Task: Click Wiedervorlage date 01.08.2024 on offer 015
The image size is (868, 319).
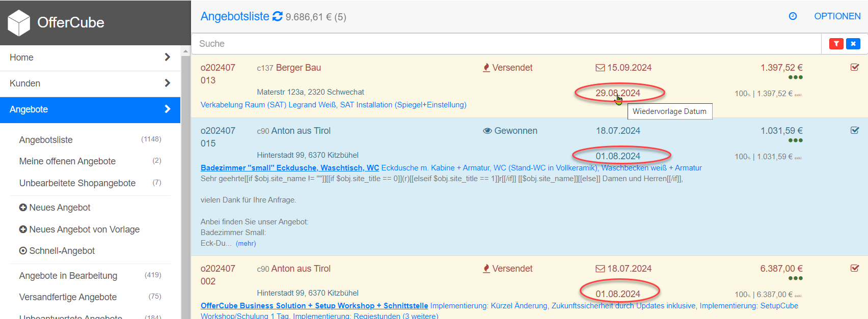Action: (x=618, y=156)
